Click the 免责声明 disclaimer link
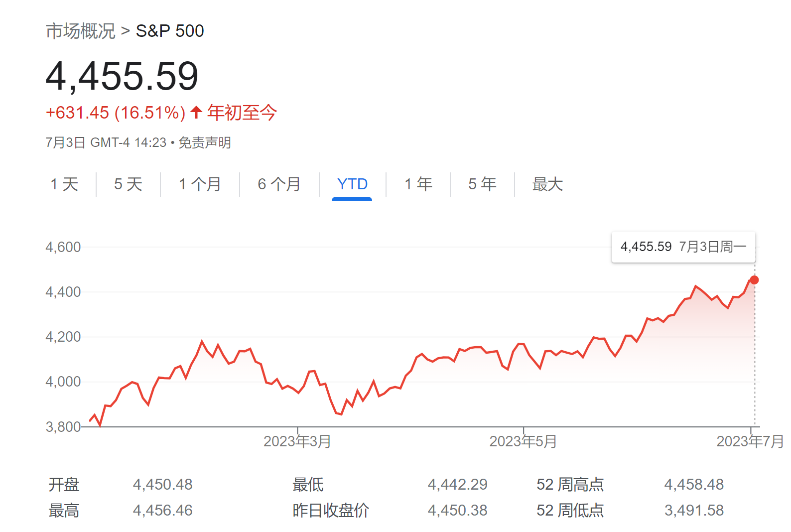 pyautogui.click(x=205, y=143)
